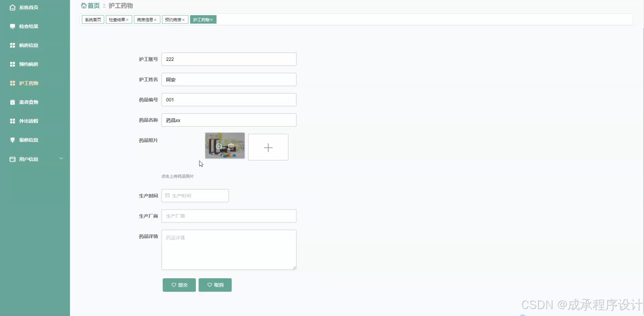Submit the form with 提交 button
The height and width of the screenshot is (316, 644).
179,285
